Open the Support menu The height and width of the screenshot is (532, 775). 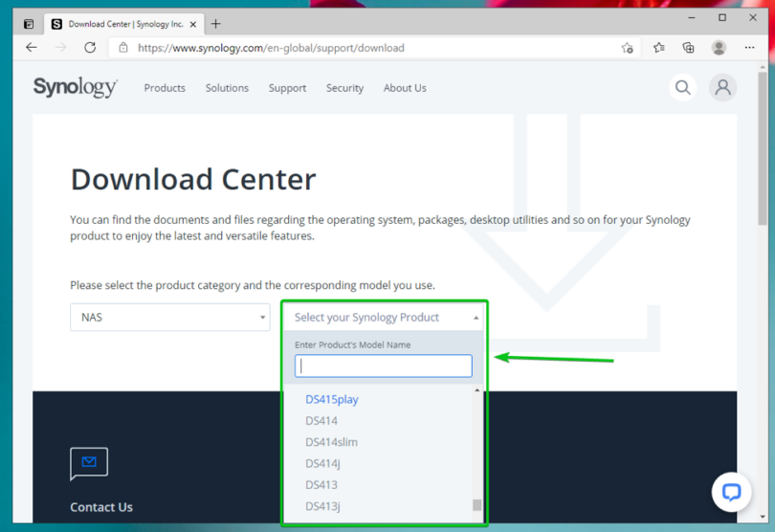click(287, 88)
